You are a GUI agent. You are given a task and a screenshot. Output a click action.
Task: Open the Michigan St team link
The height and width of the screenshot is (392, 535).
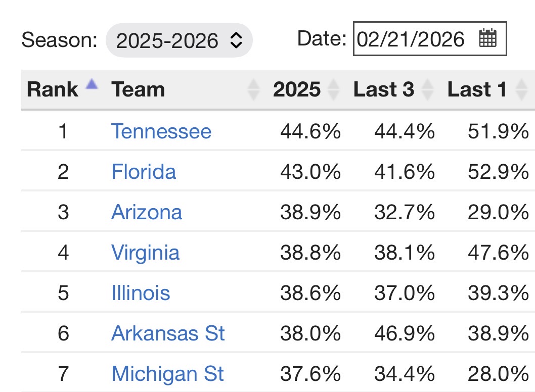pos(167,374)
